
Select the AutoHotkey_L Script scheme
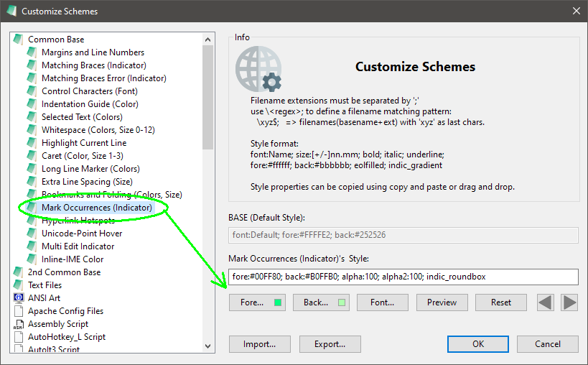[67, 337]
